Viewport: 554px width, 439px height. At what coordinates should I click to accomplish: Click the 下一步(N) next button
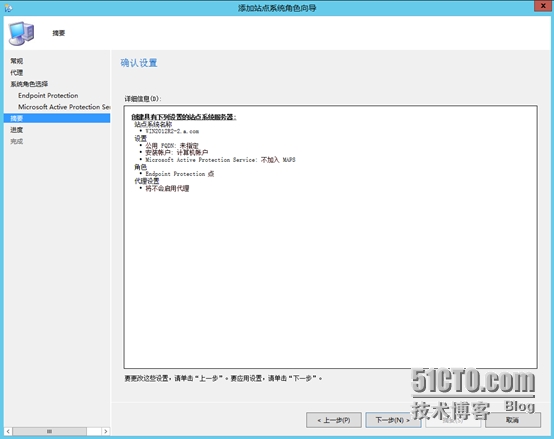(393, 420)
